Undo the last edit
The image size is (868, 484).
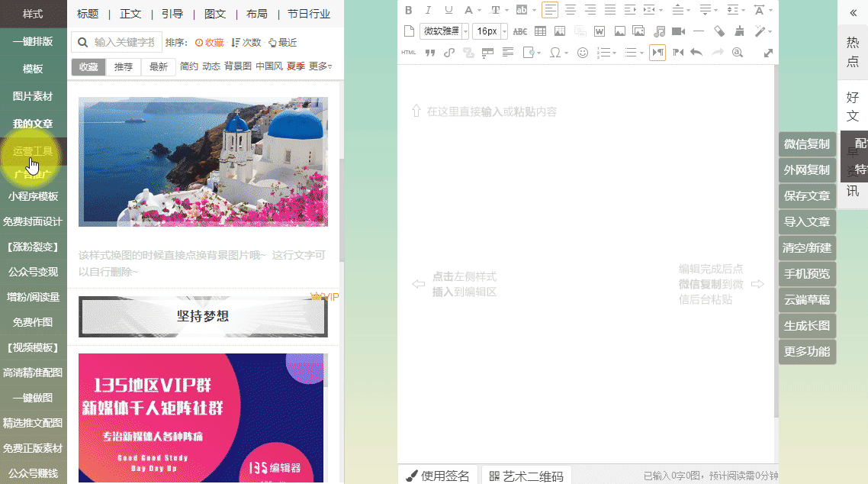[696, 53]
